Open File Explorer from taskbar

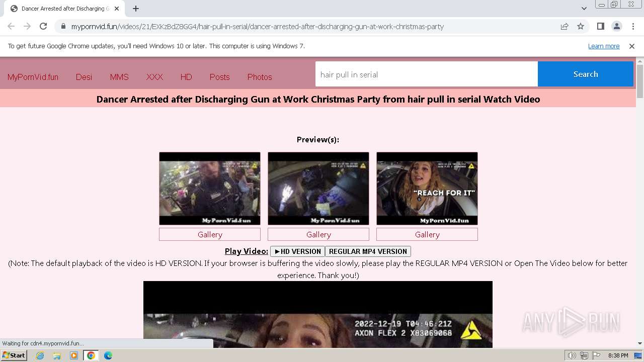[57, 355]
